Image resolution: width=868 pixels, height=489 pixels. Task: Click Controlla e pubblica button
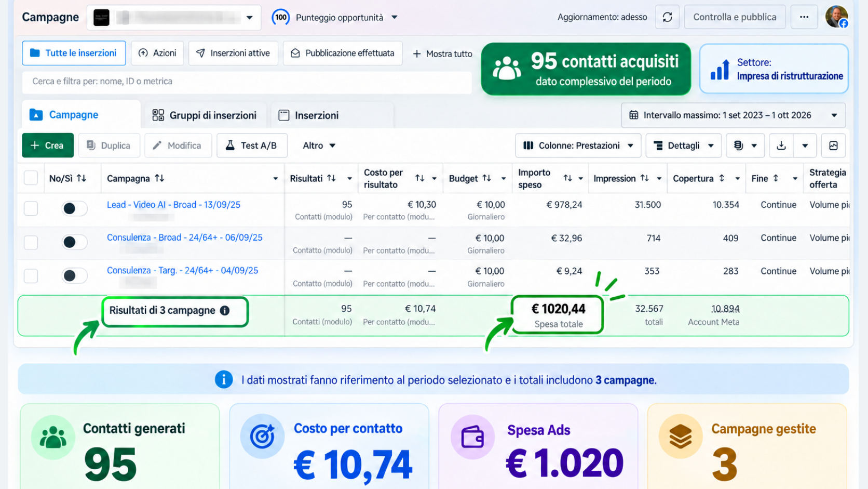tap(735, 17)
